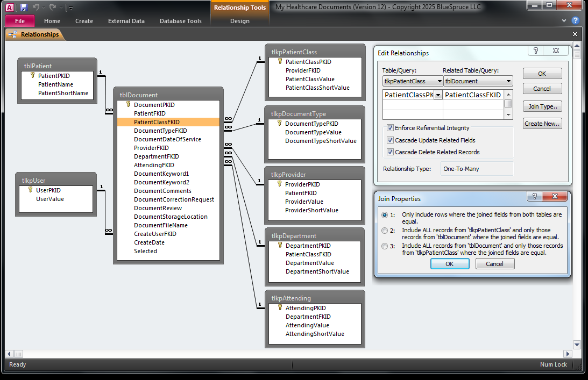Click the Redo arrow icon

(x=52, y=8)
